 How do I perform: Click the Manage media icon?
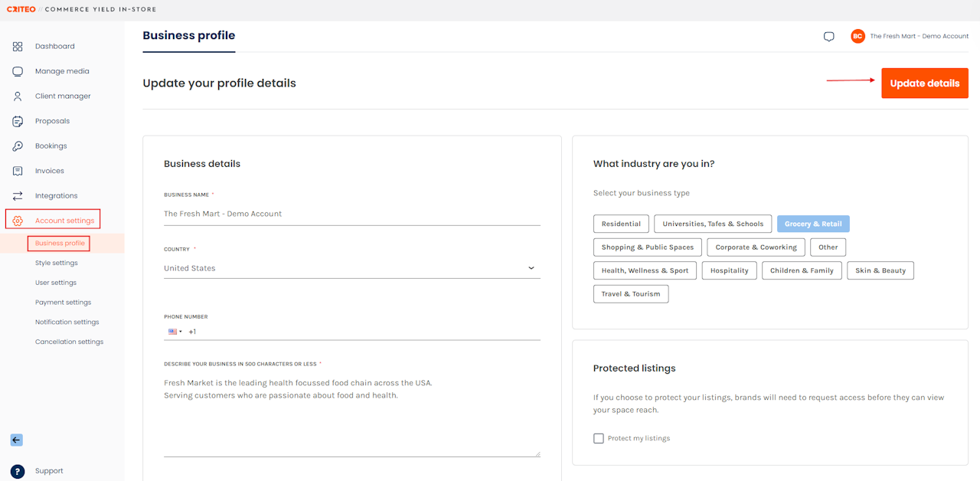[18, 71]
